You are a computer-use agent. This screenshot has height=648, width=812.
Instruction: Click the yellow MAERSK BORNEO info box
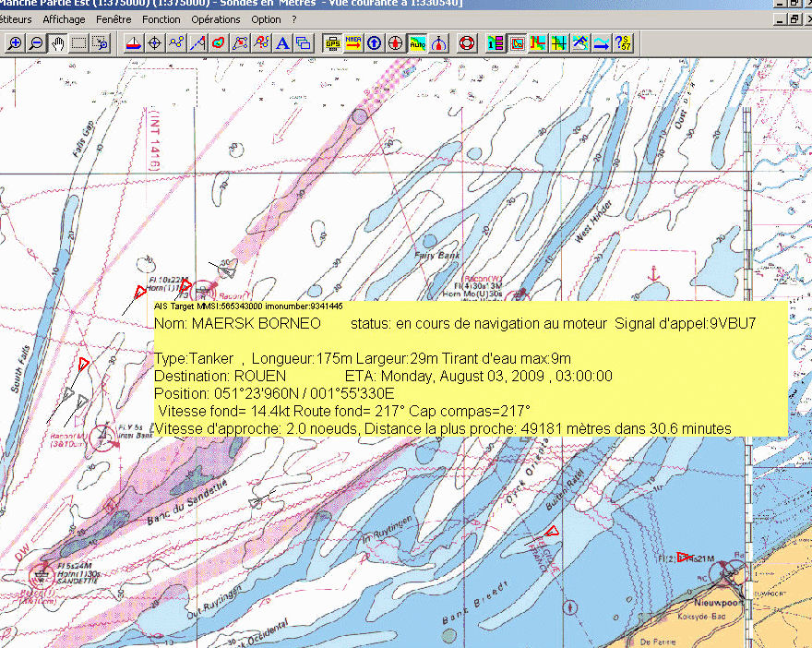coord(469,369)
